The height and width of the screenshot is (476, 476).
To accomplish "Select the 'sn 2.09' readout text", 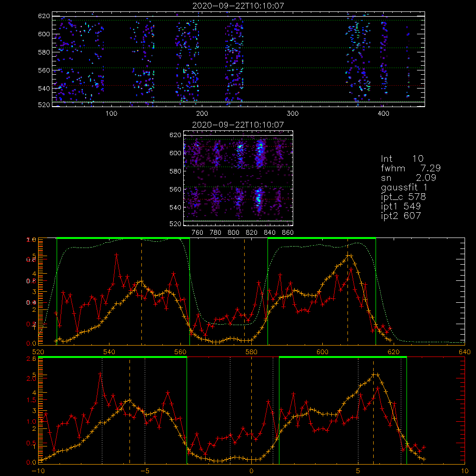I will point(408,178).
